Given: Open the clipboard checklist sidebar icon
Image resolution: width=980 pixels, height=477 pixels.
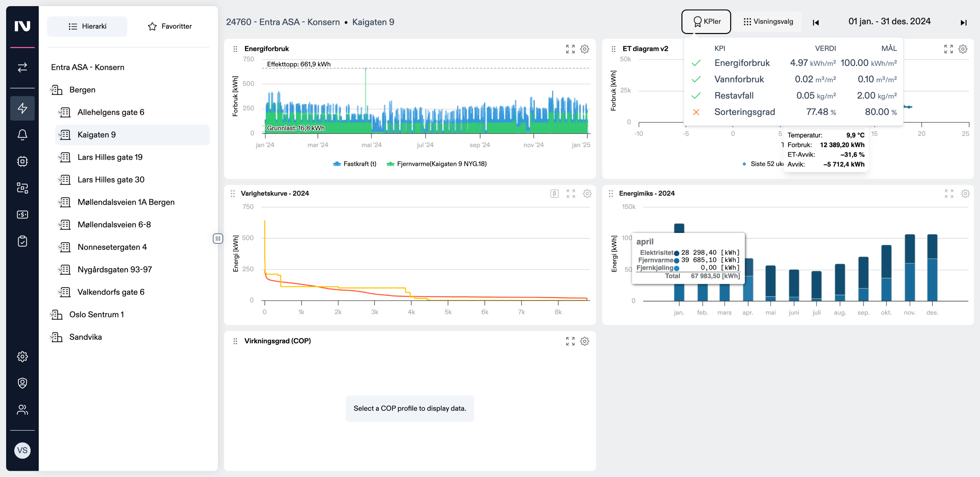Looking at the screenshot, I should (x=22, y=241).
